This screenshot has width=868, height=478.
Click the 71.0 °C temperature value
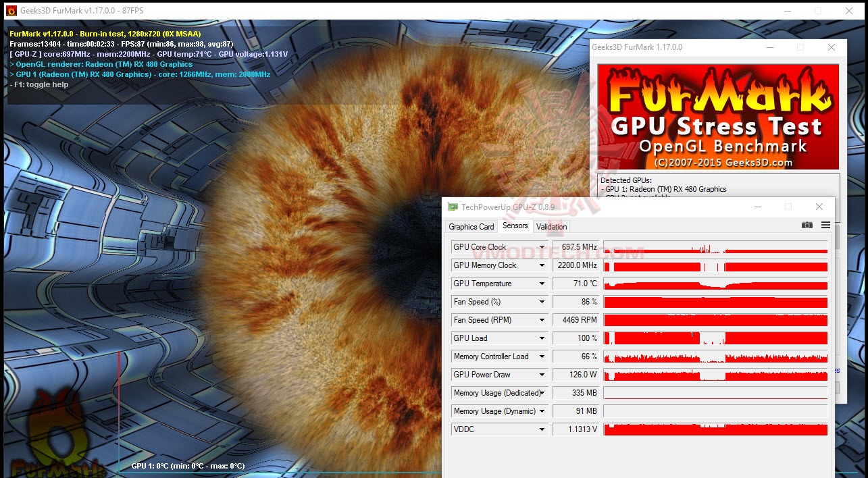[576, 284]
